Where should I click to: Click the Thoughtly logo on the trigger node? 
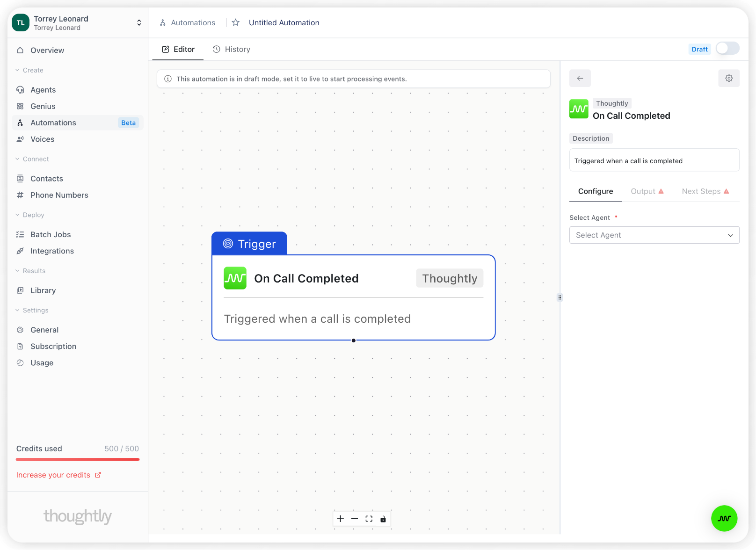click(x=235, y=278)
